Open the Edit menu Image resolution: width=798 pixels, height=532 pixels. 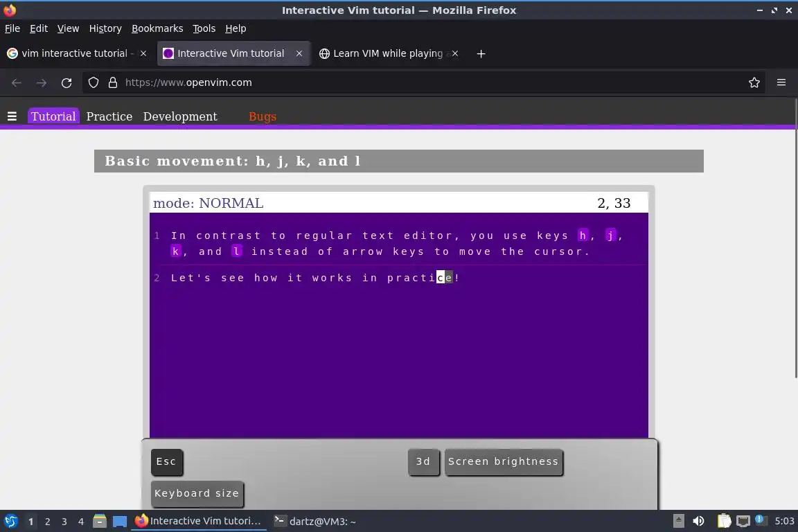[x=39, y=28]
